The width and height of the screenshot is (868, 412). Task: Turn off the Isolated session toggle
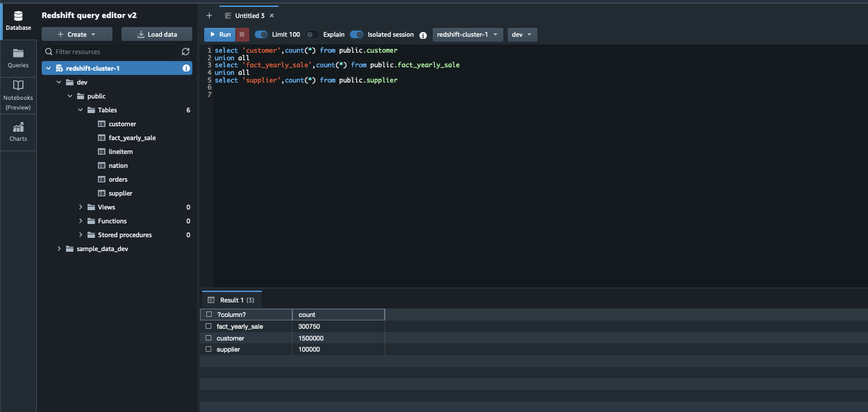(355, 34)
